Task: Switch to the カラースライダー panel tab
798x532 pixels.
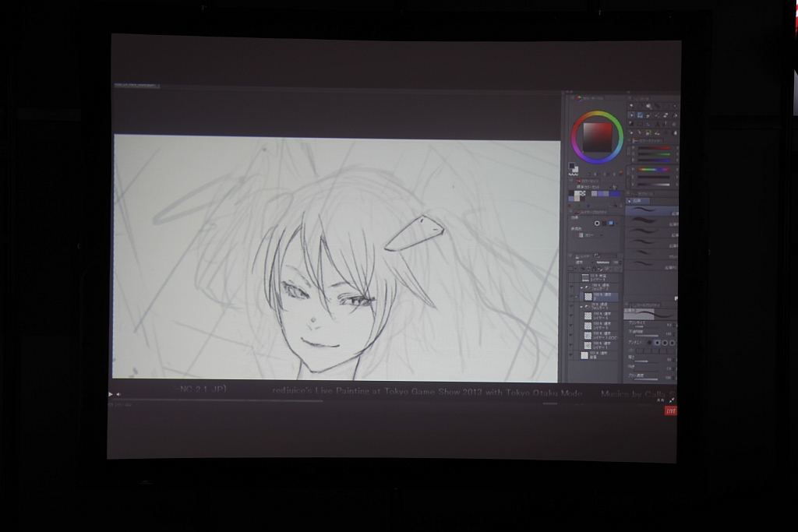Action: coord(648,141)
